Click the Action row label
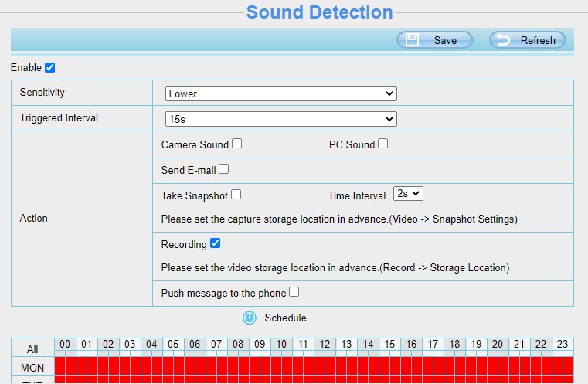Screen dimensions: 588x384 click(x=34, y=218)
